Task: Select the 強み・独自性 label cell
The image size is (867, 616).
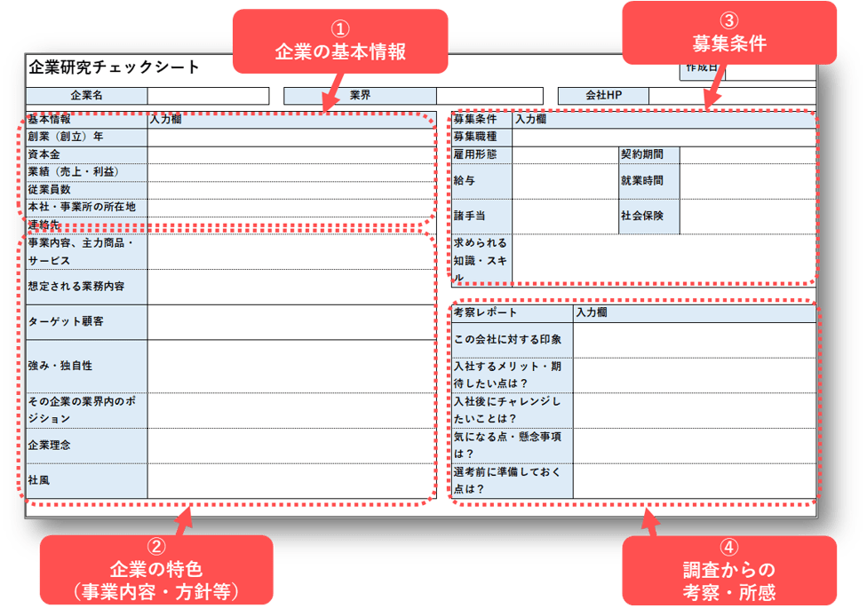Action: click(x=87, y=367)
